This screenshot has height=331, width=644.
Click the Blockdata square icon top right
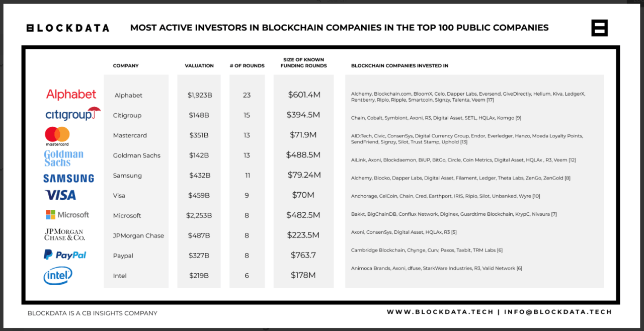point(599,28)
